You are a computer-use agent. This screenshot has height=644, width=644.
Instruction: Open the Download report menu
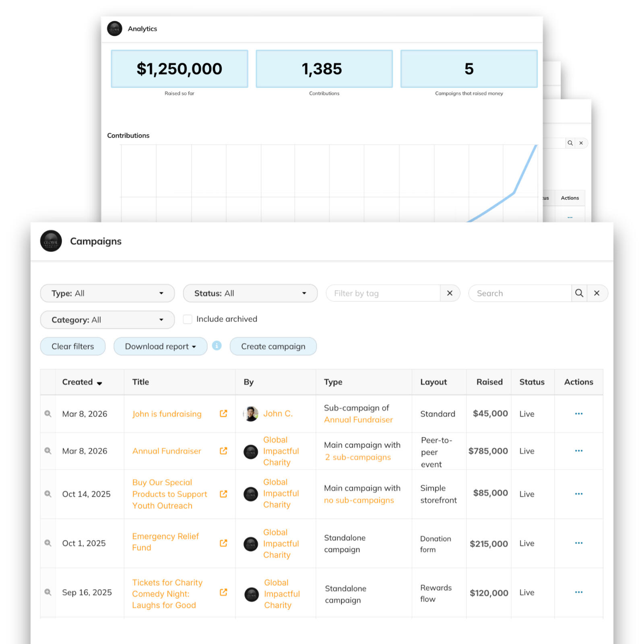[160, 347]
